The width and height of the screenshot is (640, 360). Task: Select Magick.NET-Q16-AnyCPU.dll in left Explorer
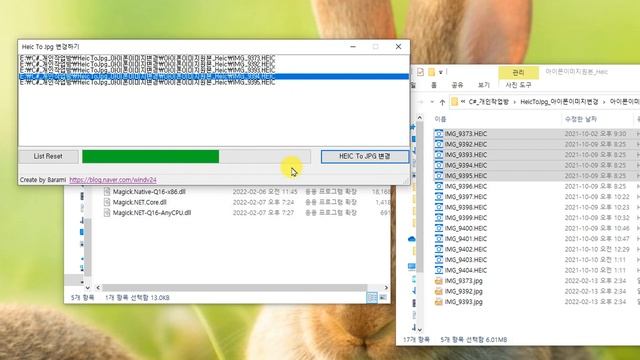tap(152, 213)
